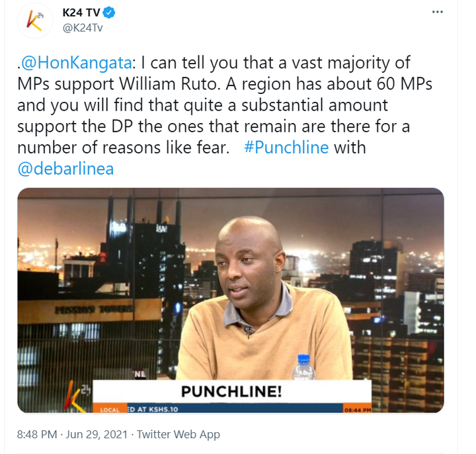Open the Twitter Web App source link
Viewport: 476px width, 454px height.
tap(178, 434)
